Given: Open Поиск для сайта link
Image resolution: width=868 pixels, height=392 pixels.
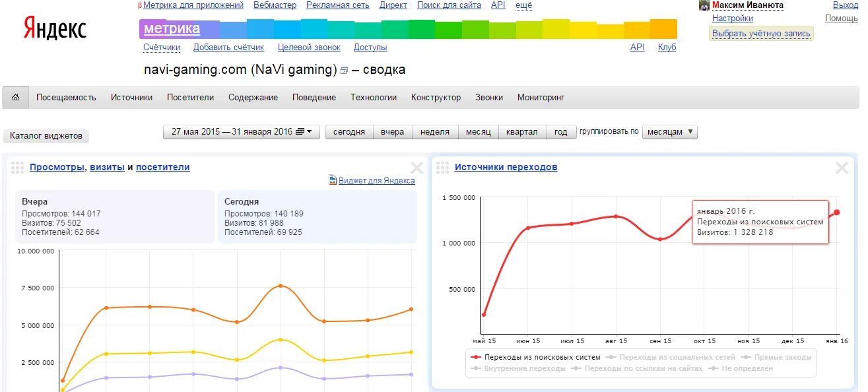Looking at the screenshot, I should tap(449, 5).
